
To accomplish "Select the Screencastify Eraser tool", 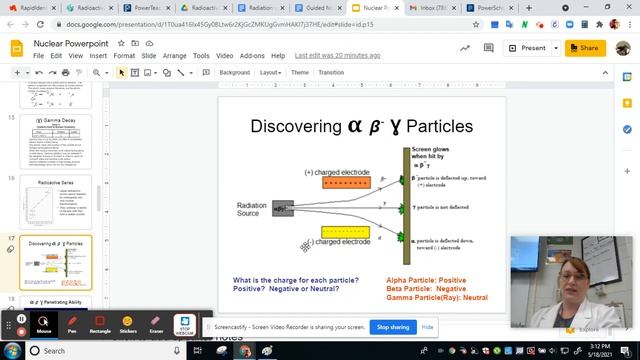I will pos(156,324).
